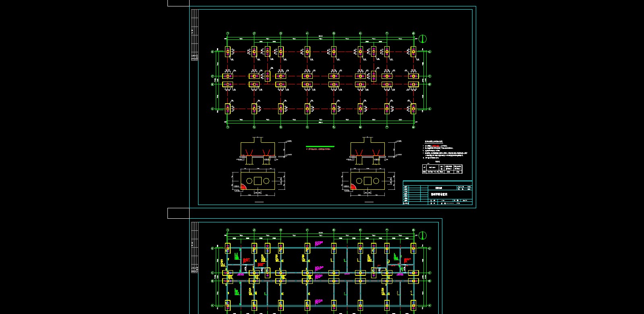Viewport: 644px width, 314px height.
Task: Select the leftmost top axis bubble on the upper plan
Action: [227, 33]
